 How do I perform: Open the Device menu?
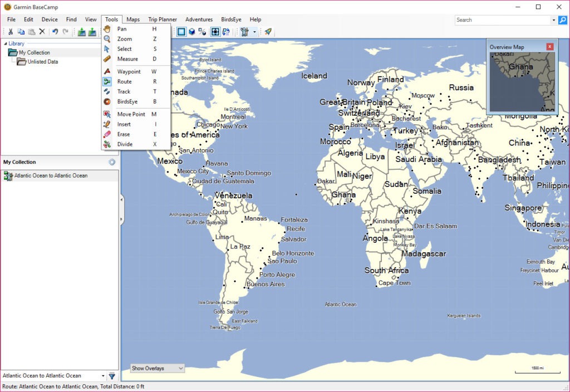pos(50,19)
